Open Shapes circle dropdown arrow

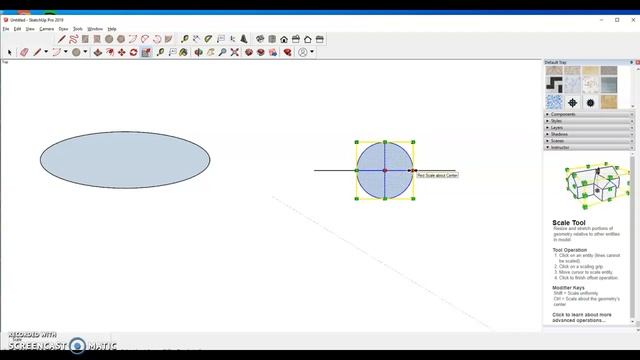point(85,52)
